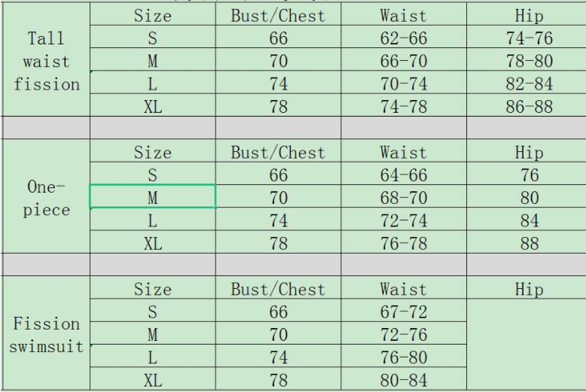The image size is (586, 392).
Task: Click the hip cell reading 86-88
Action: 527,107
